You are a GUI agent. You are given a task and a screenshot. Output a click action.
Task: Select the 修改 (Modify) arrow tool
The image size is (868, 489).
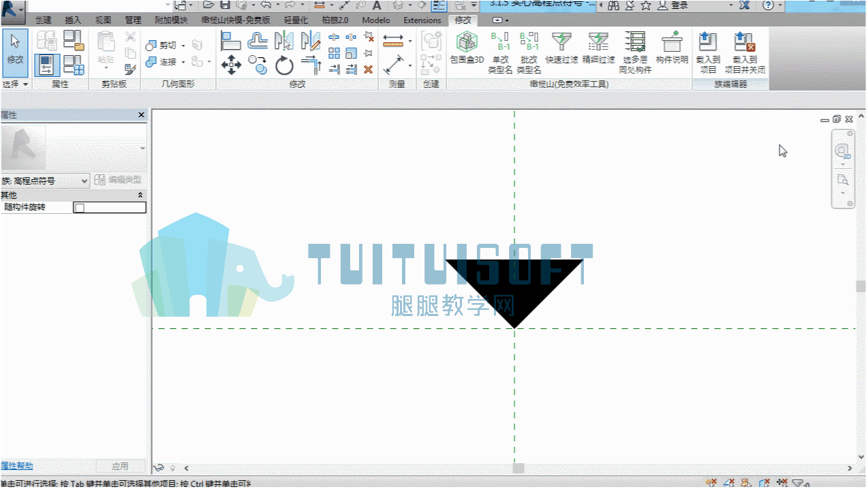pyautogui.click(x=15, y=52)
